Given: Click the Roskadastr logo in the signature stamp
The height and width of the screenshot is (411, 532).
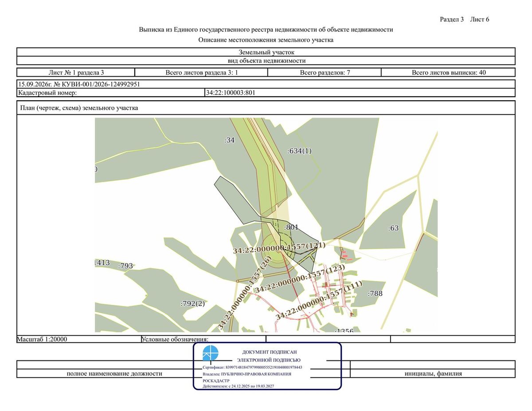Looking at the screenshot, I should click(x=211, y=353).
